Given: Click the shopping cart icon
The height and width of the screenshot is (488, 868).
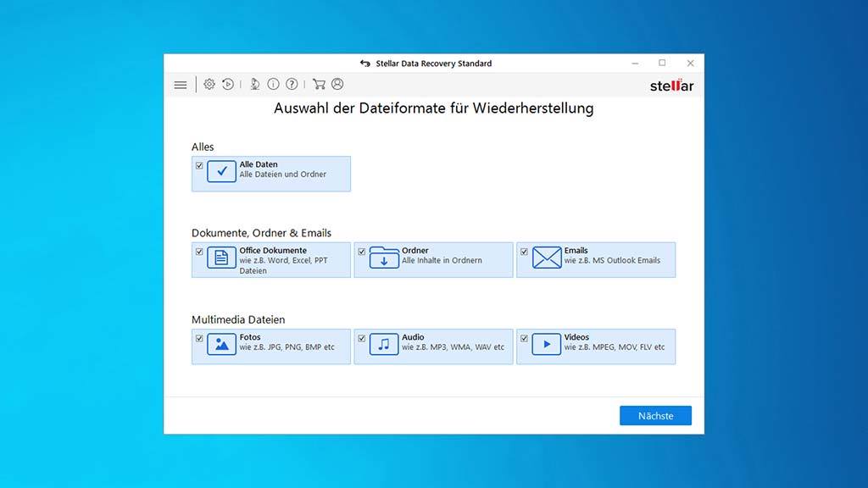Looking at the screenshot, I should coord(319,84).
